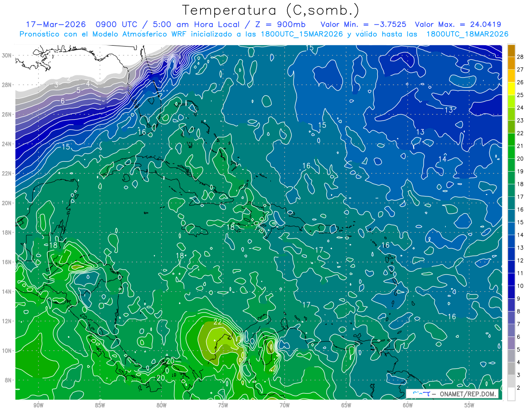532x411 pixels.
Task: Click legend value 21
Action: [x=520, y=146]
